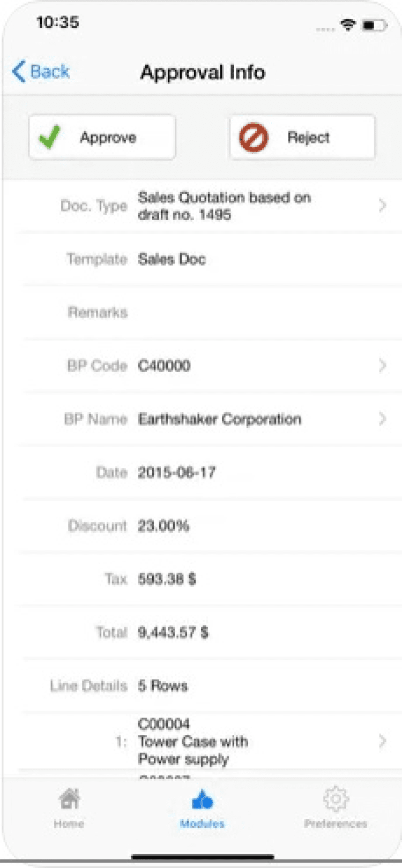Screen dimensions: 402x868
Task: Switch to the Home tab label
Action: (x=69, y=824)
